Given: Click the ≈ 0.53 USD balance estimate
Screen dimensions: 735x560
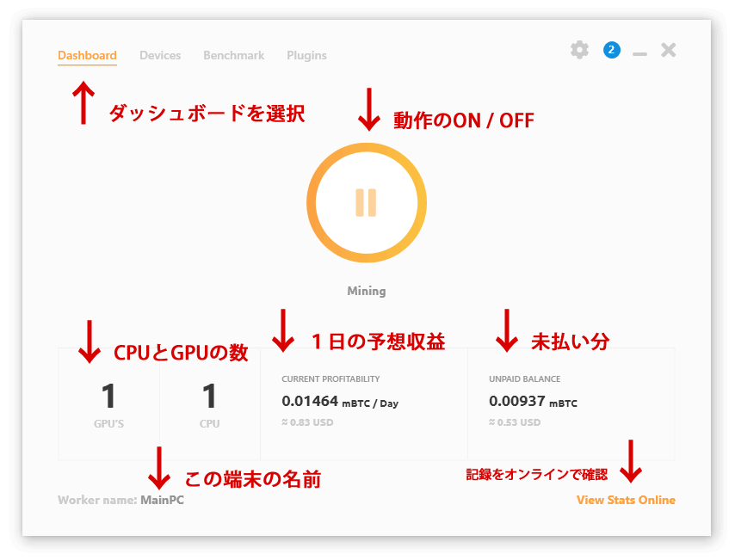Looking at the screenshot, I should pos(515,422).
